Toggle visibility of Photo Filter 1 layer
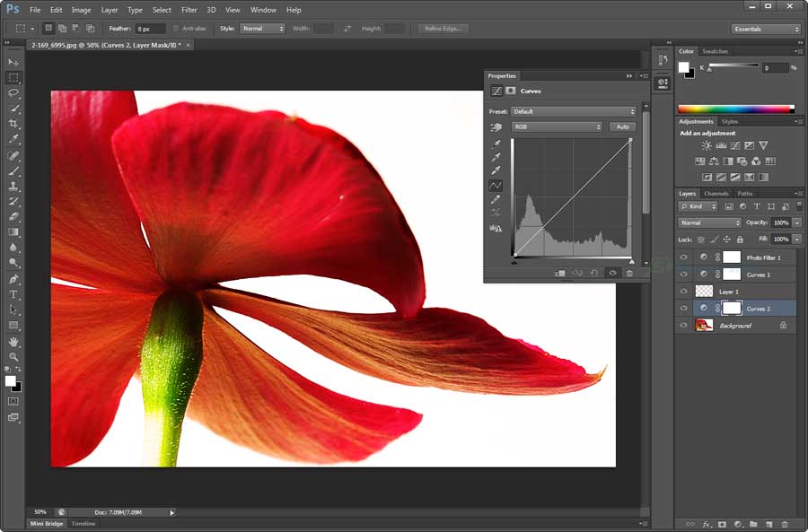 click(684, 257)
